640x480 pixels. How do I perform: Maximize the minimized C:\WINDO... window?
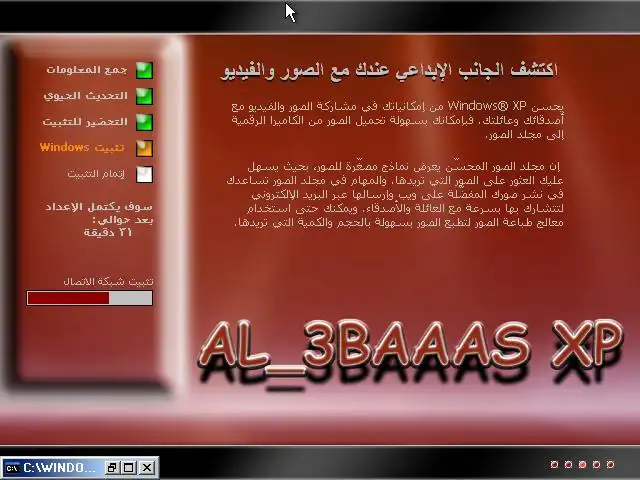click(129, 468)
